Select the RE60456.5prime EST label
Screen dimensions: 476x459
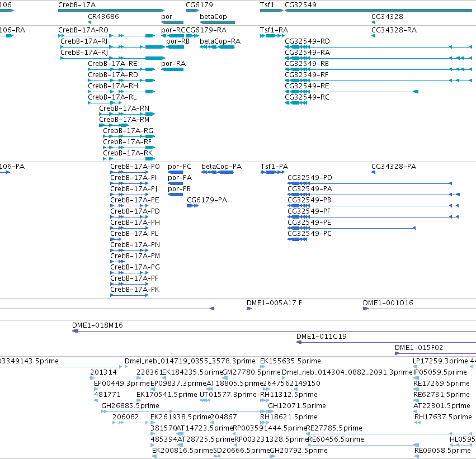point(336,439)
